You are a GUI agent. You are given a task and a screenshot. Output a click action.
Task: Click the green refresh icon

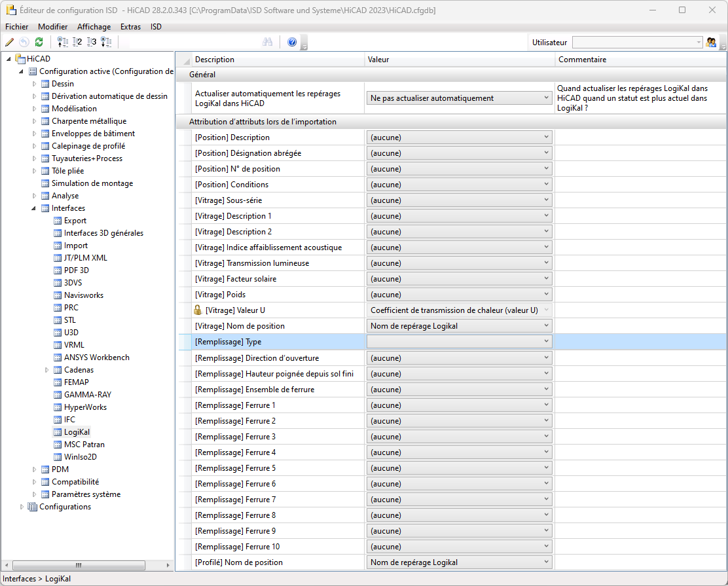(39, 43)
